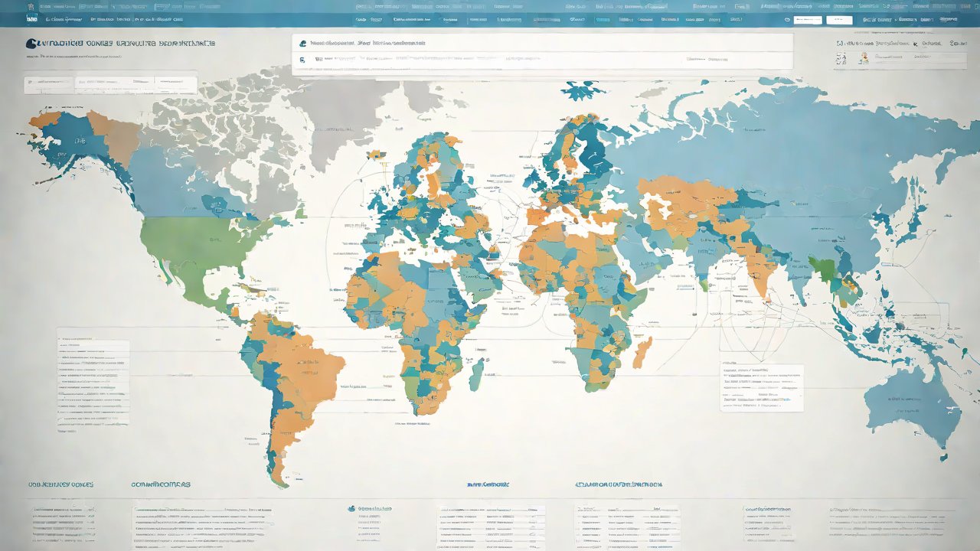
Task: Click the orange Brazil region on the map
Action: point(306,375)
